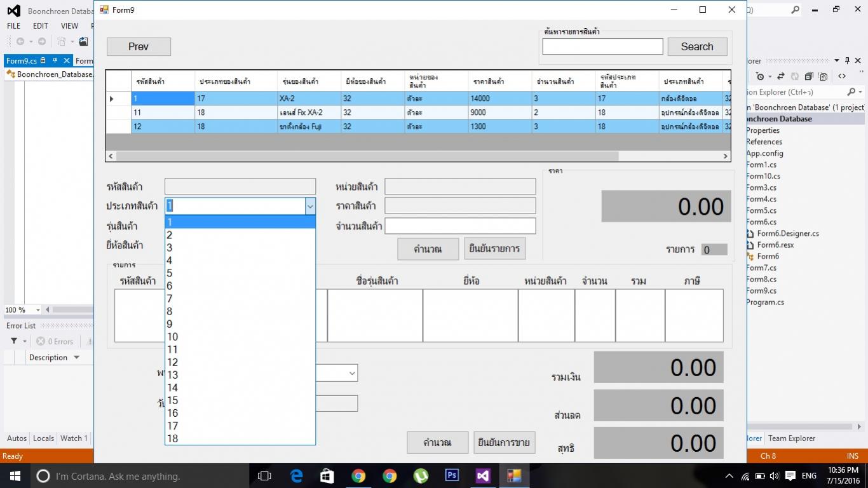Close the Form9.cs document tab
This screenshot has height=488, width=868.
(65, 60)
